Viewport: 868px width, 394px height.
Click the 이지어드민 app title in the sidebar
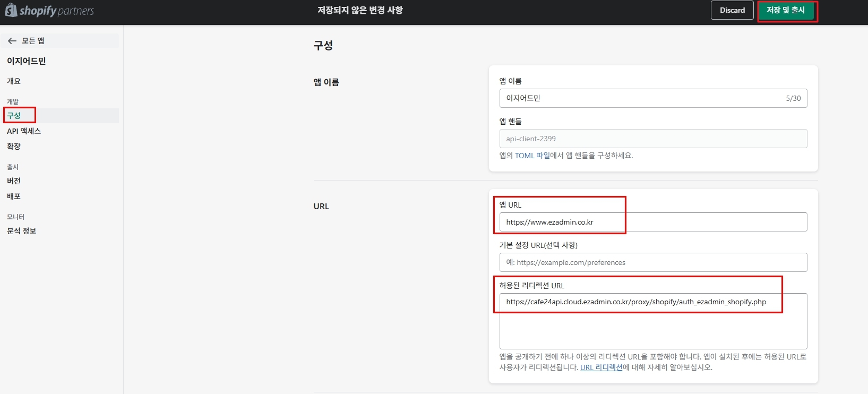[27, 61]
